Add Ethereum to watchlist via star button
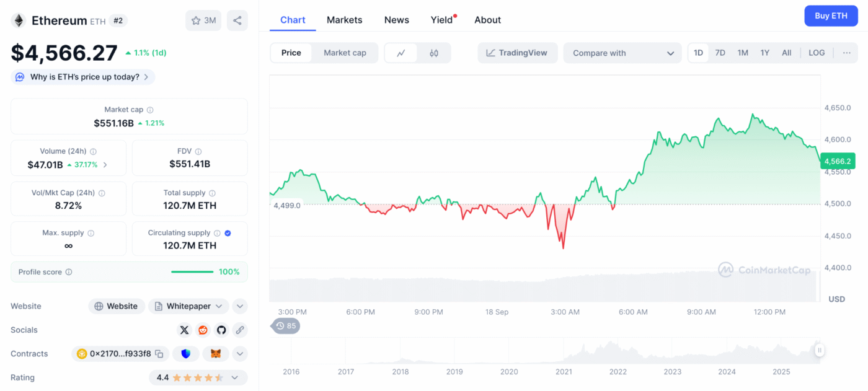868x391 pixels. 203,20
